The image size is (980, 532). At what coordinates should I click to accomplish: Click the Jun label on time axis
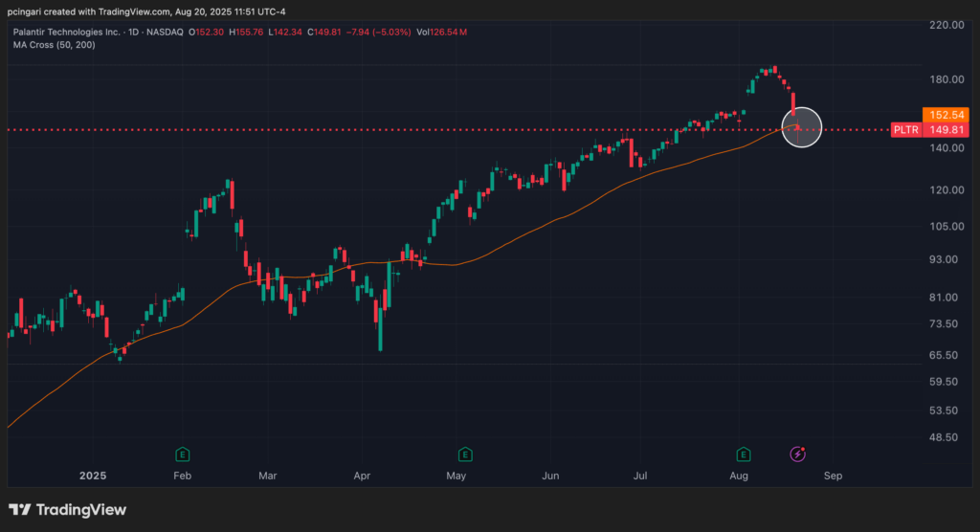[550, 476]
